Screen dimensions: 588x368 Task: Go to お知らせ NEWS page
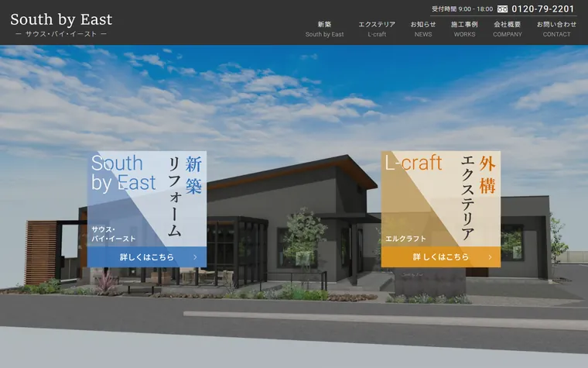coord(423,29)
